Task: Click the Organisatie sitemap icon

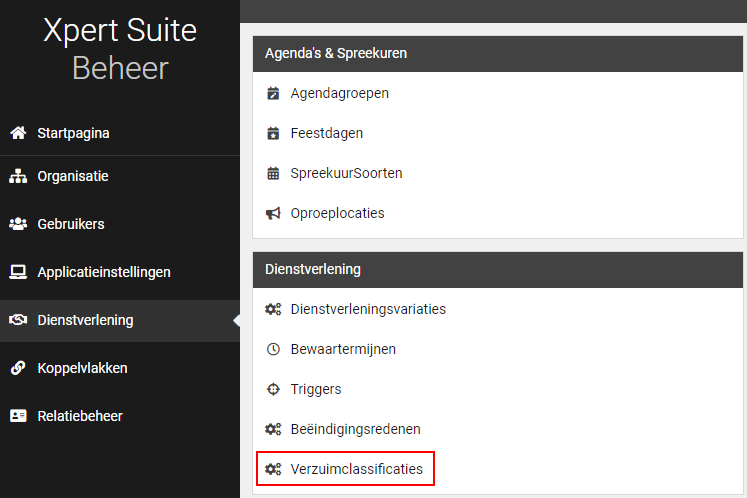Action: point(17,176)
